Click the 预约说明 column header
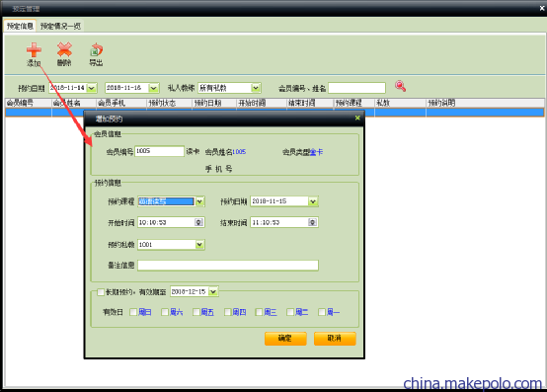The image size is (547, 392). (x=485, y=103)
